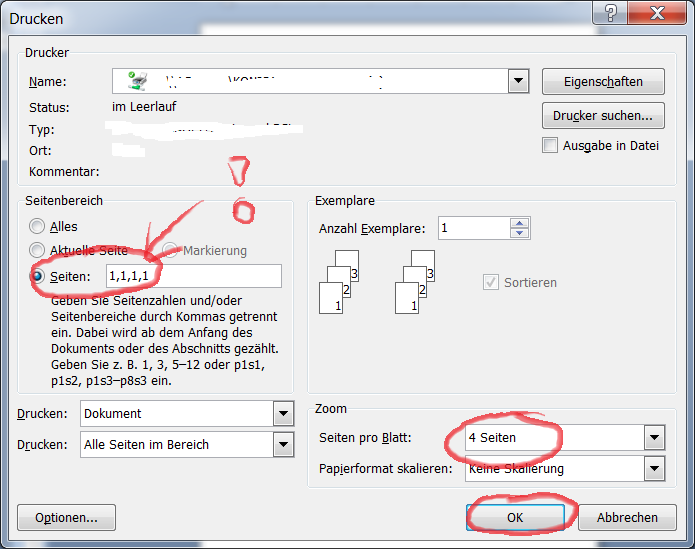
Task: Click Drucker suchen button
Action: [x=603, y=116]
